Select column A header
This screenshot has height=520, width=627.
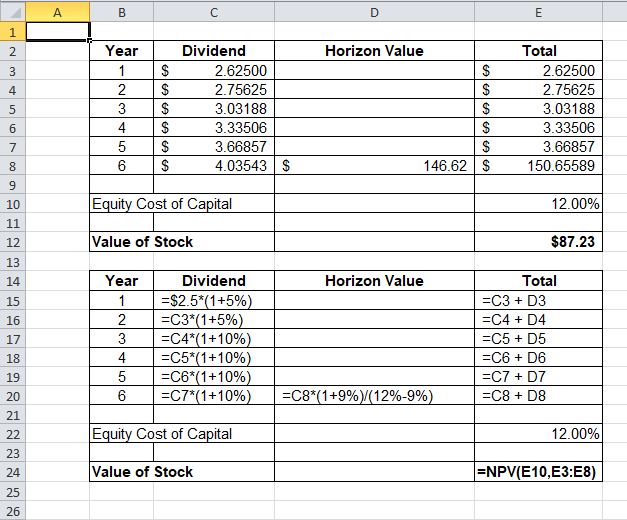[x=58, y=12]
